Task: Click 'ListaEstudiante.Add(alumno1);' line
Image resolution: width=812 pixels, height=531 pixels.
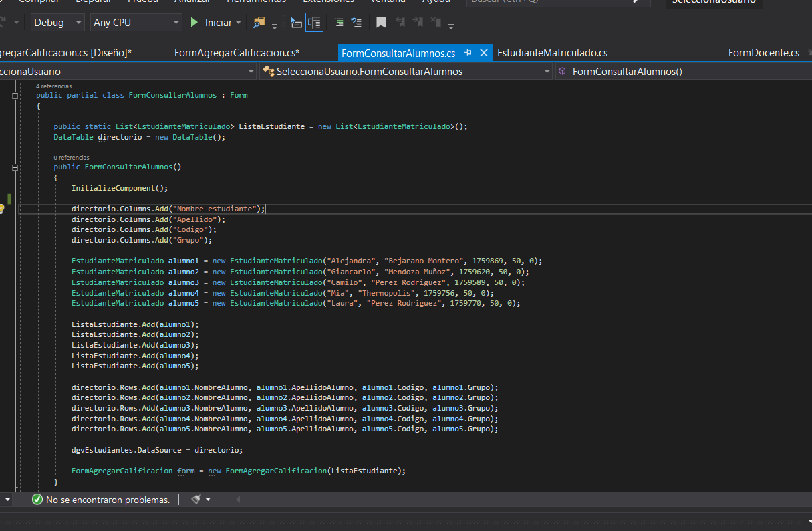Action: pos(135,324)
